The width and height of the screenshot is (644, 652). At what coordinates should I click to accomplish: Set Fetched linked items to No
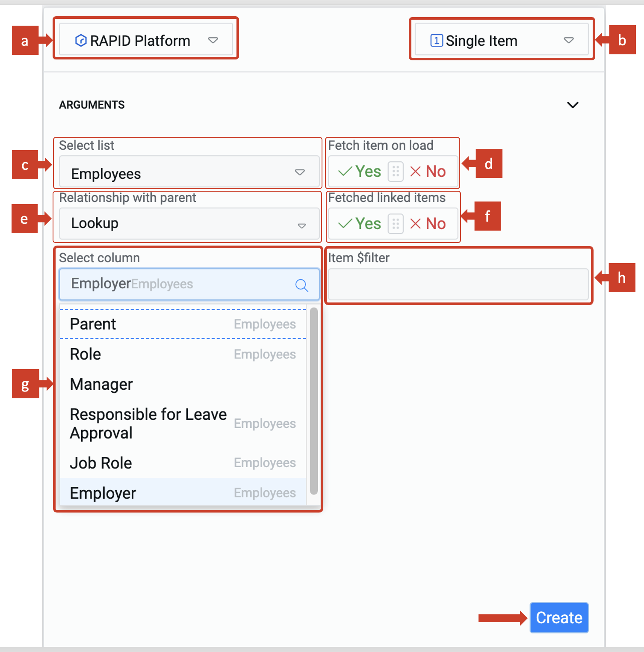pos(428,224)
